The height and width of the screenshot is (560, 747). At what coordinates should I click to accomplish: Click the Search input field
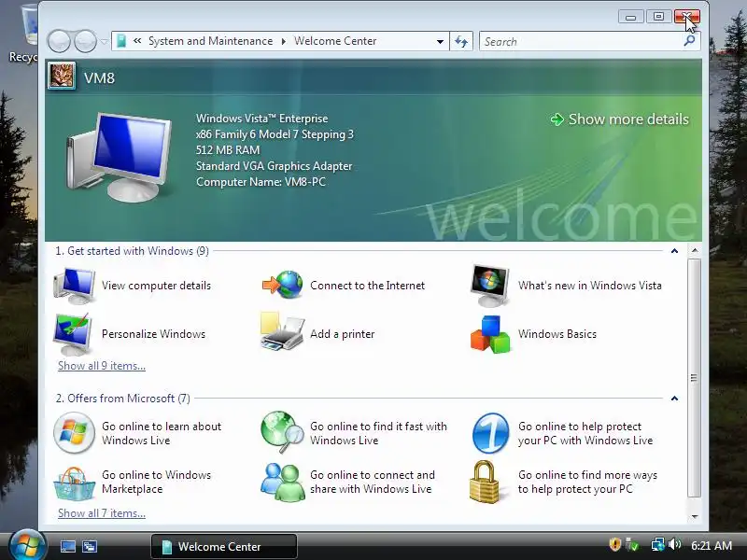point(581,41)
